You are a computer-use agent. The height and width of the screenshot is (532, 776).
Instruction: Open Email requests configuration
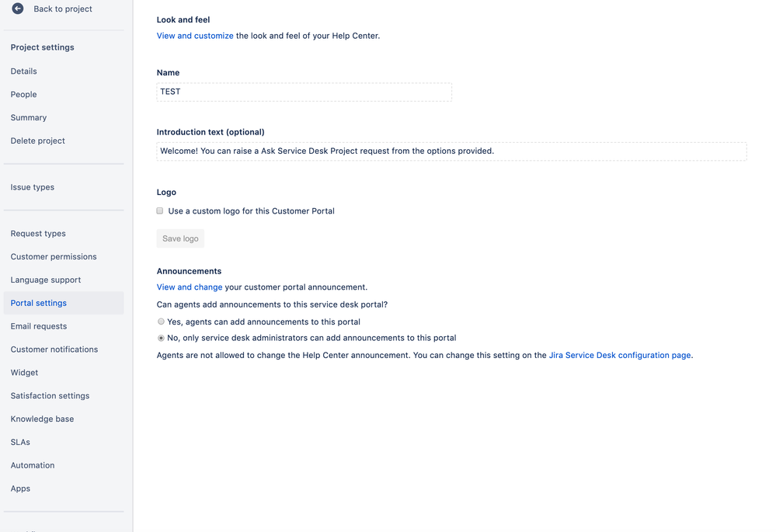[x=40, y=325]
